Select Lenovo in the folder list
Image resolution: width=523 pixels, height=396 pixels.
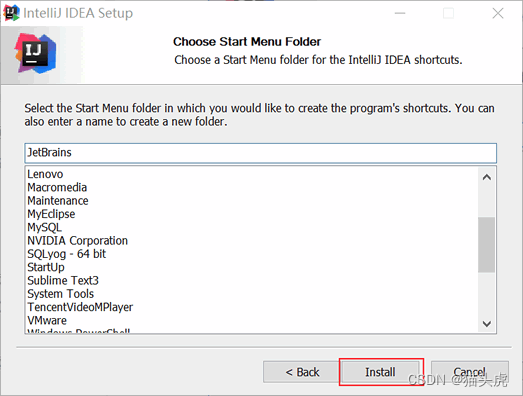(45, 174)
